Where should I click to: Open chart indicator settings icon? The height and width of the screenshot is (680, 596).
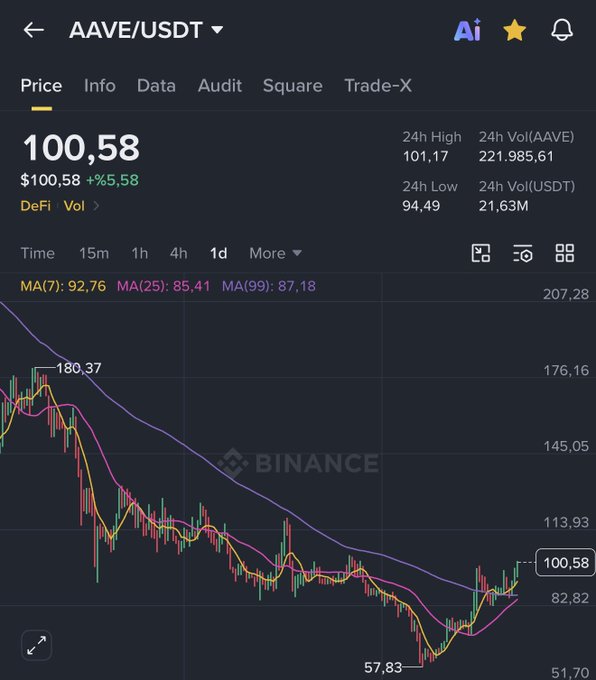click(x=523, y=253)
